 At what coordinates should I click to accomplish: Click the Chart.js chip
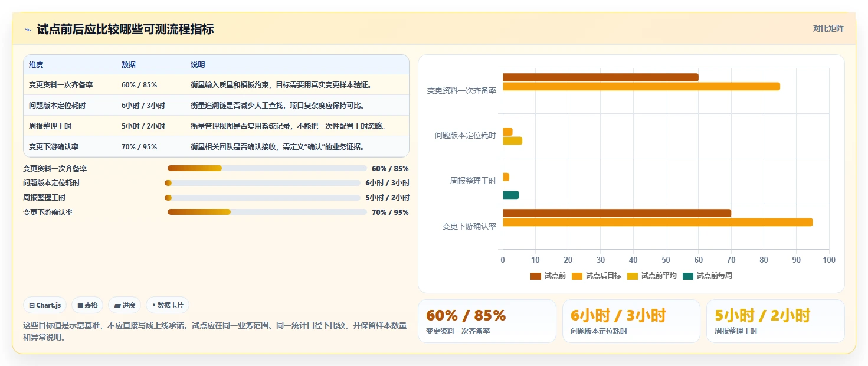tap(45, 305)
